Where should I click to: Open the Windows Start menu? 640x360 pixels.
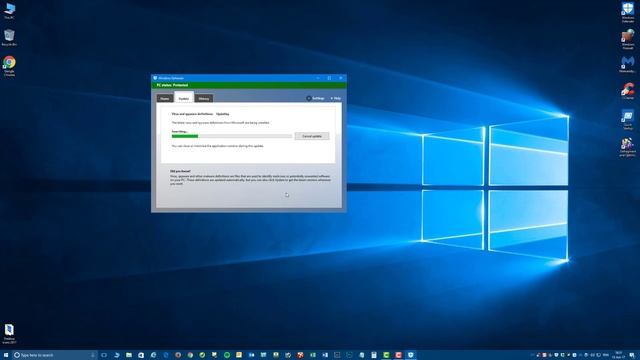(6, 355)
